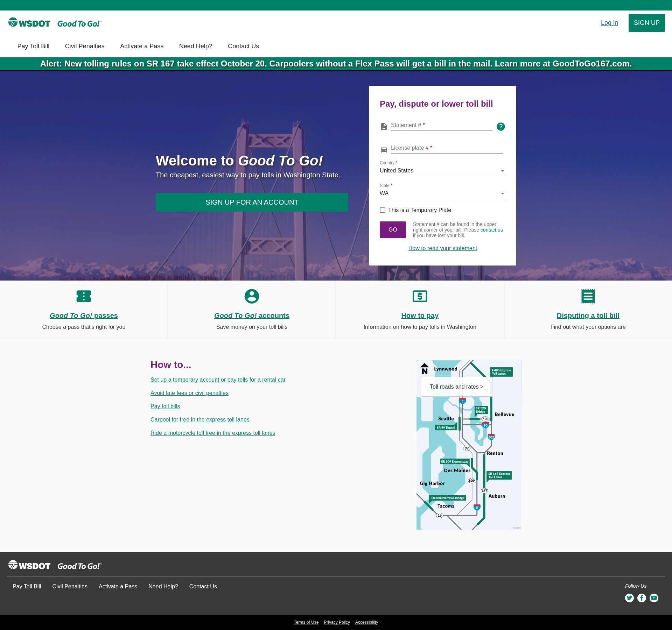Open the State dropdown showing WA

coord(442,193)
